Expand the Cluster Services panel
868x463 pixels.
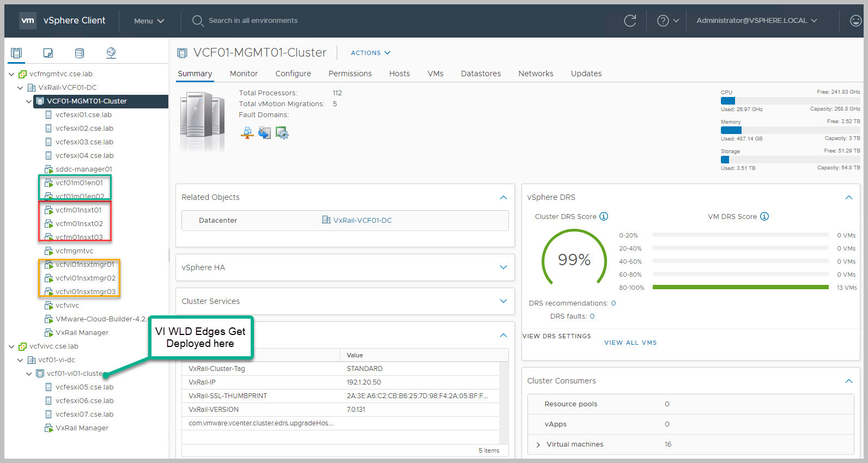(x=503, y=301)
